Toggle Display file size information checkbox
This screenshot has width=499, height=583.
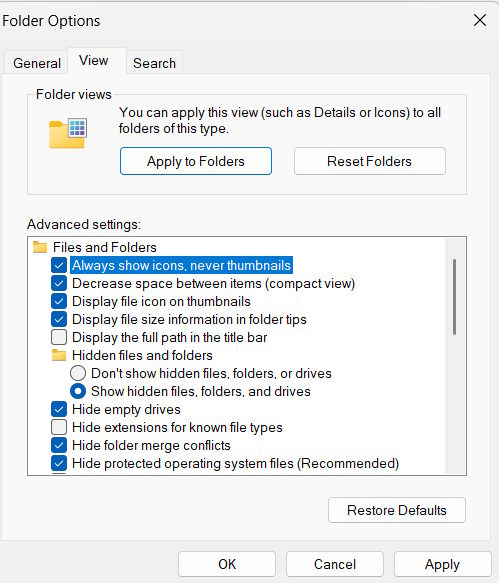pyautogui.click(x=59, y=319)
